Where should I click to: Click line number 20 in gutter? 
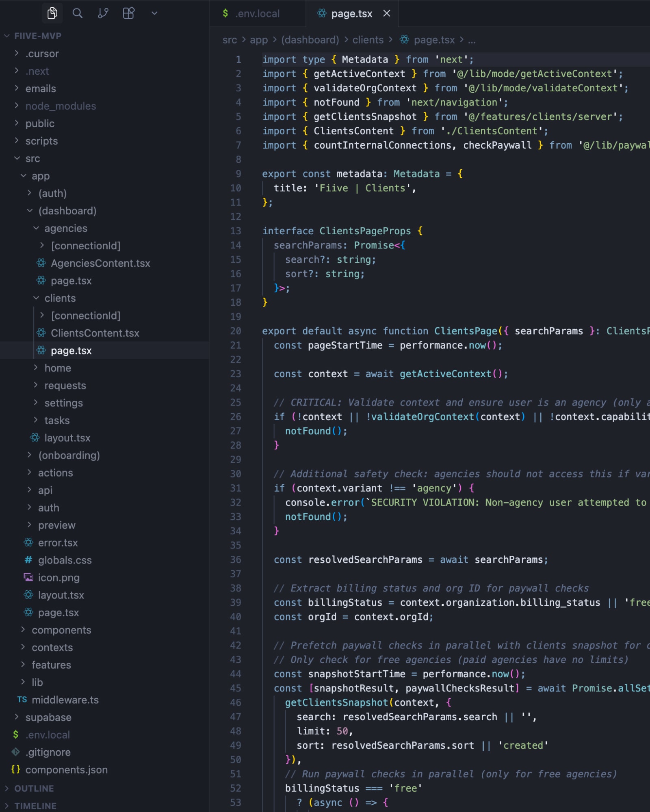coord(236,331)
